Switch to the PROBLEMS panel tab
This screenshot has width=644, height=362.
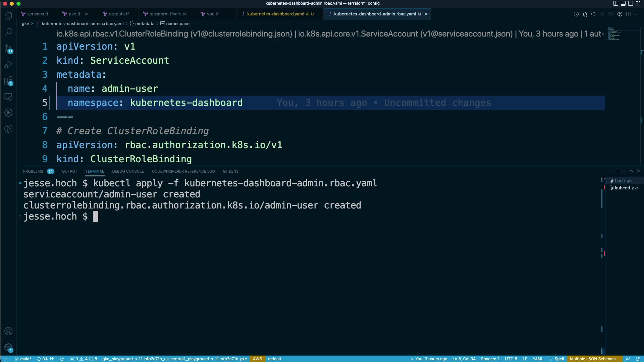33,171
